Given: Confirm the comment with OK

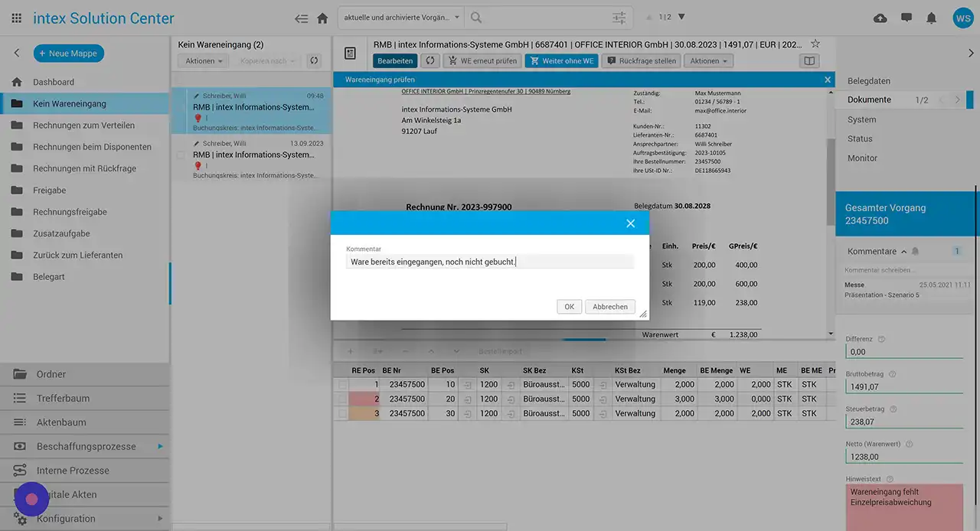Looking at the screenshot, I should click(x=569, y=307).
